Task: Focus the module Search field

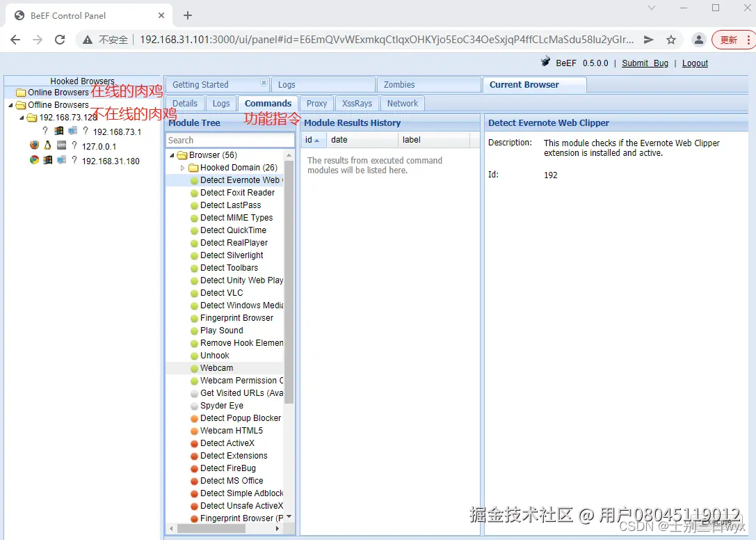Action: 230,140
